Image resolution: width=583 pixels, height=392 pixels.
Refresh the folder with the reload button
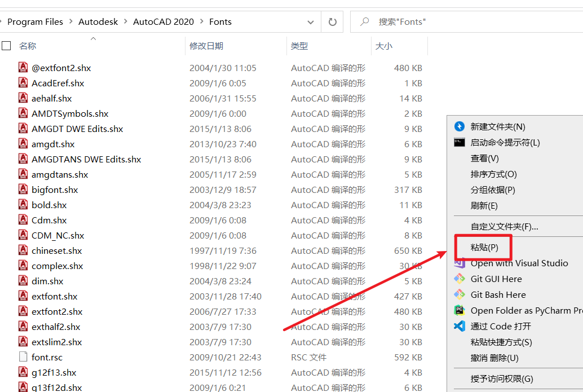333,22
